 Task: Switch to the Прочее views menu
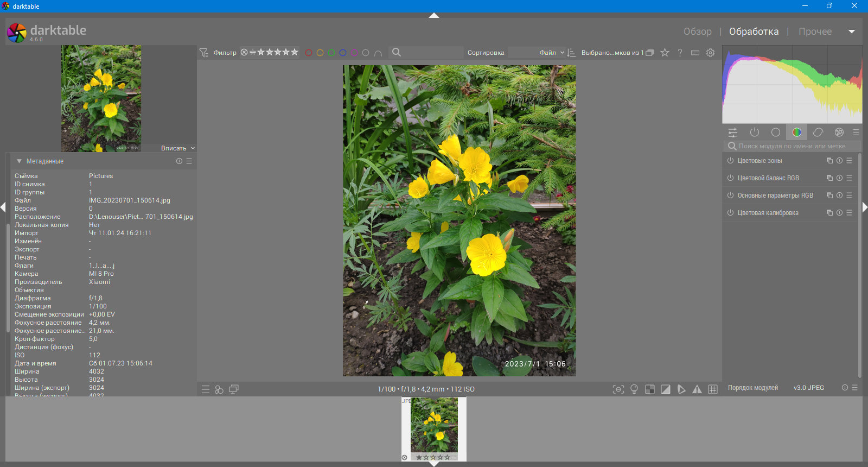[x=815, y=31]
